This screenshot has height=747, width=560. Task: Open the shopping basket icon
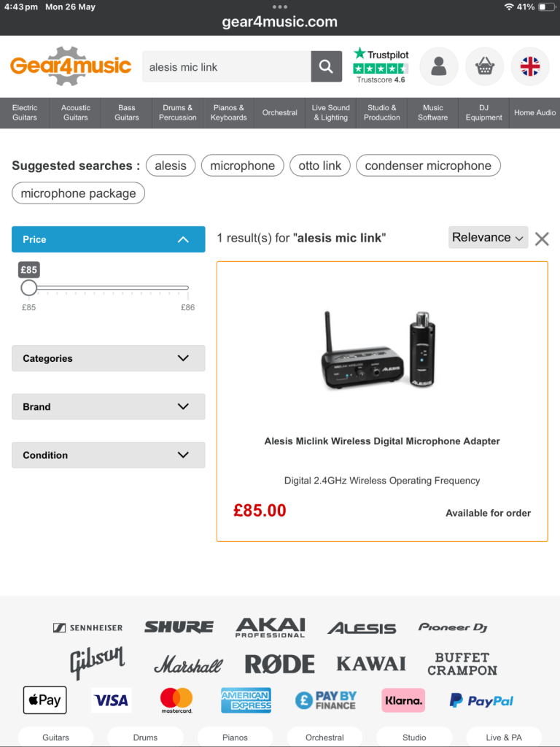pos(484,66)
